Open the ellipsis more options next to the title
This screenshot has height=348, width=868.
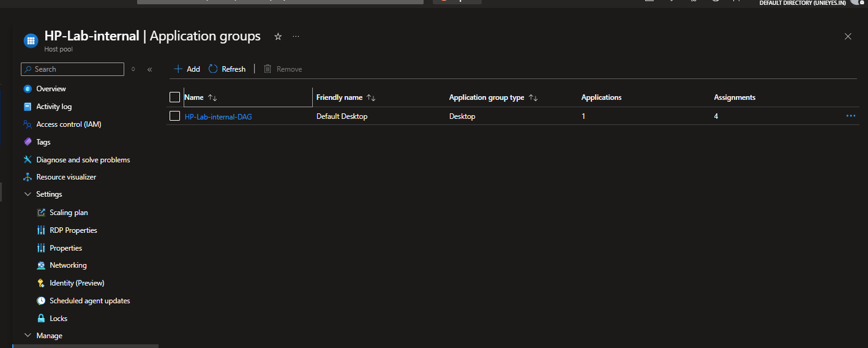tap(296, 37)
